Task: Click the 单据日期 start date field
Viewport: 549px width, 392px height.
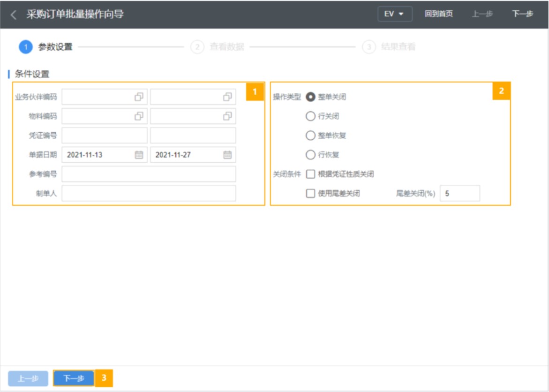Action: [x=105, y=155]
